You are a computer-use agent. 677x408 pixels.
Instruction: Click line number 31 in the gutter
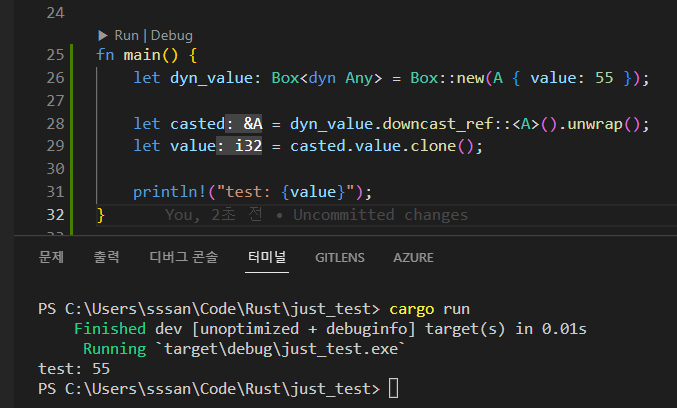pyautogui.click(x=54, y=191)
